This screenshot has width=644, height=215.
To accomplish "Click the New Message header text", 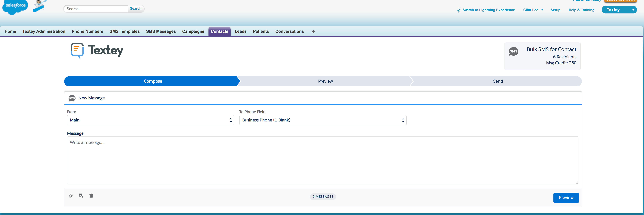I will pyautogui.click(x=91, y=98).
